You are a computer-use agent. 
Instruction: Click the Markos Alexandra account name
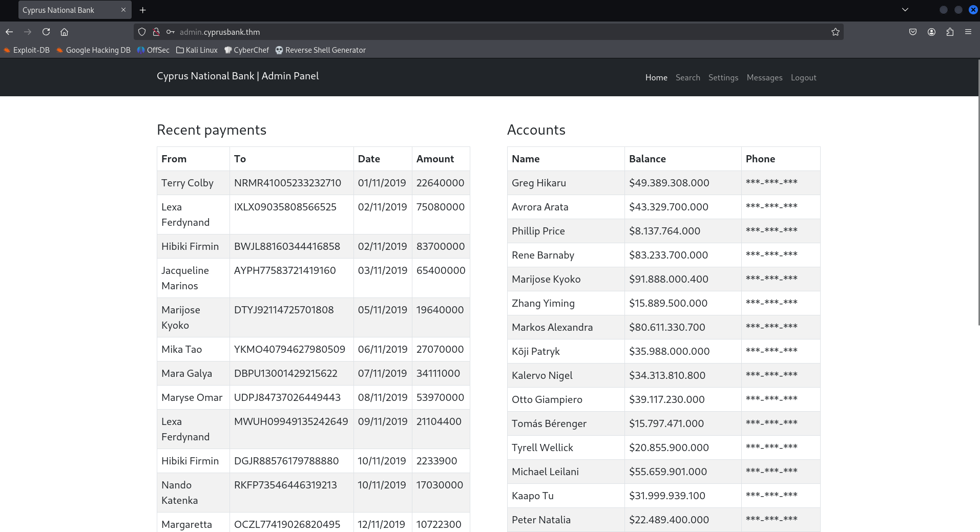pos(552,327)
